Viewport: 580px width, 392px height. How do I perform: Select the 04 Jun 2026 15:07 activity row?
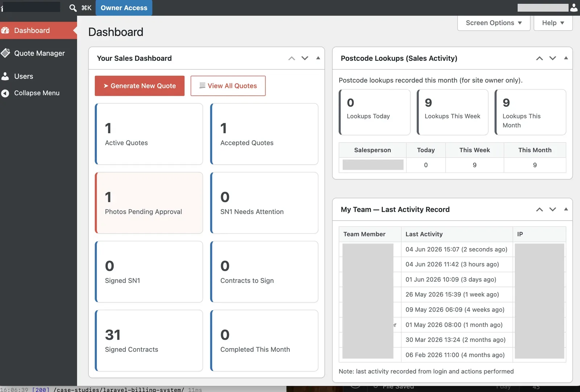452,249
